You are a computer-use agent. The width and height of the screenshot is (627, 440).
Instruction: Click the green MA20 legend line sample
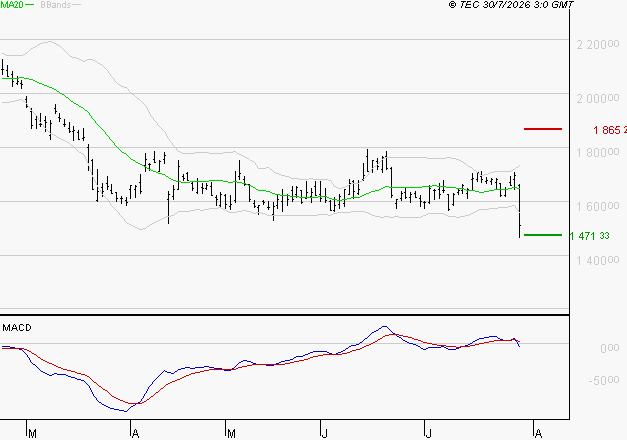tap(30, 5)
